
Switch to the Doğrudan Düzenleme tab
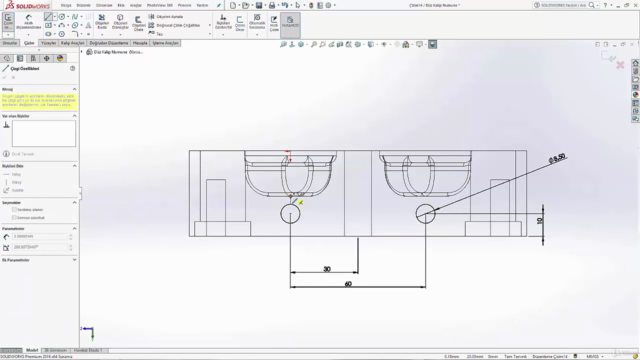[x=109, y=43]
